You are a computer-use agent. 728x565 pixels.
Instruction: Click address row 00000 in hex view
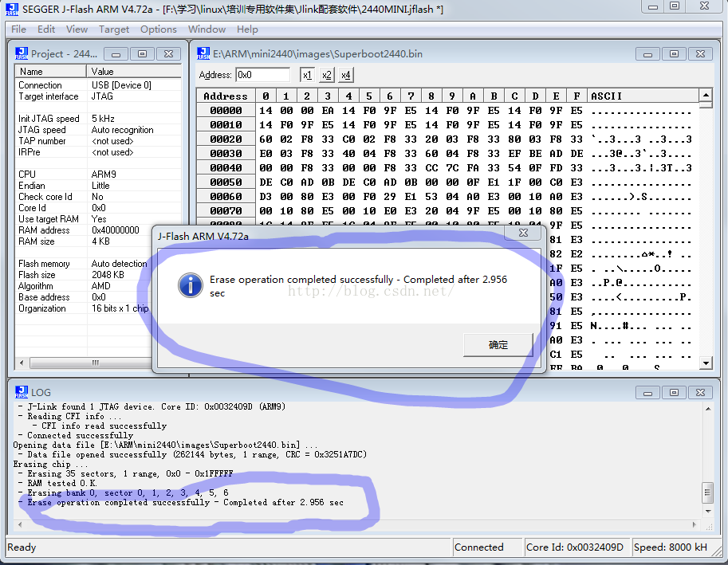(226, 111)
